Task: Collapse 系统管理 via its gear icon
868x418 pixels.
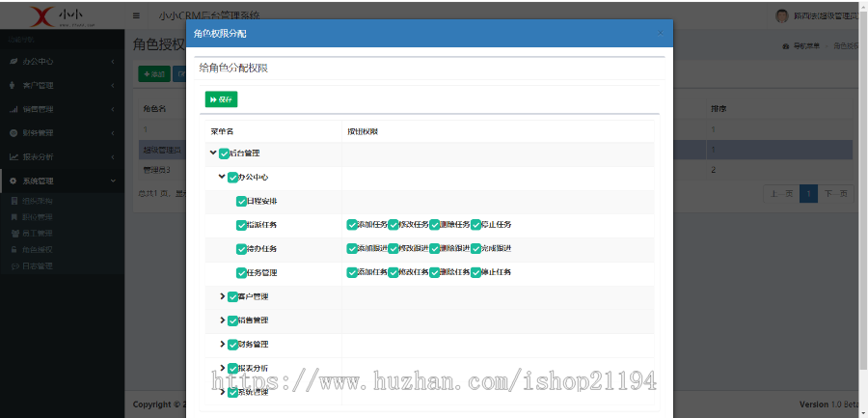Action: tap(14, 181)
